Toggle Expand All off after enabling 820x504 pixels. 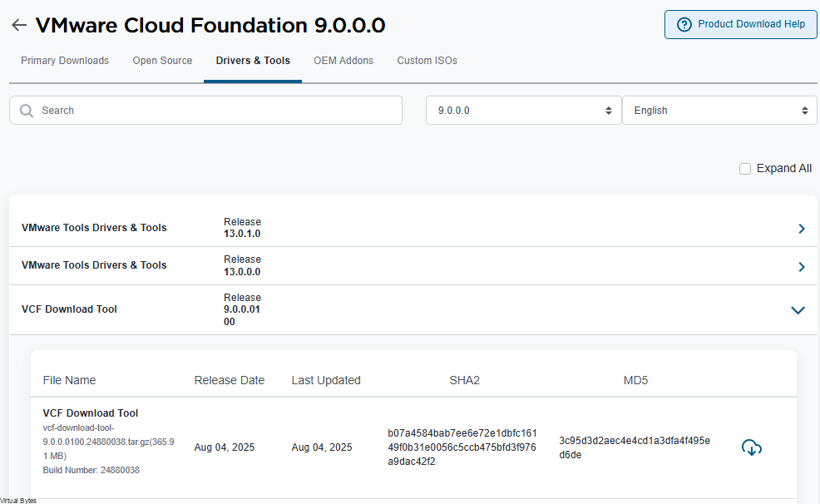pyautogui.click(x=745, y=168)
